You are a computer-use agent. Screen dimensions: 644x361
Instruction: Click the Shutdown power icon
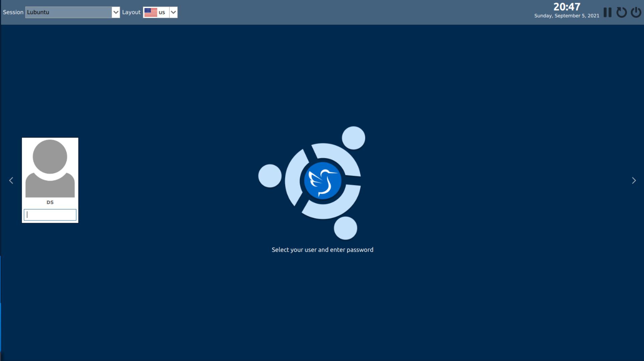pyautogui.click(x=636, y=12)
